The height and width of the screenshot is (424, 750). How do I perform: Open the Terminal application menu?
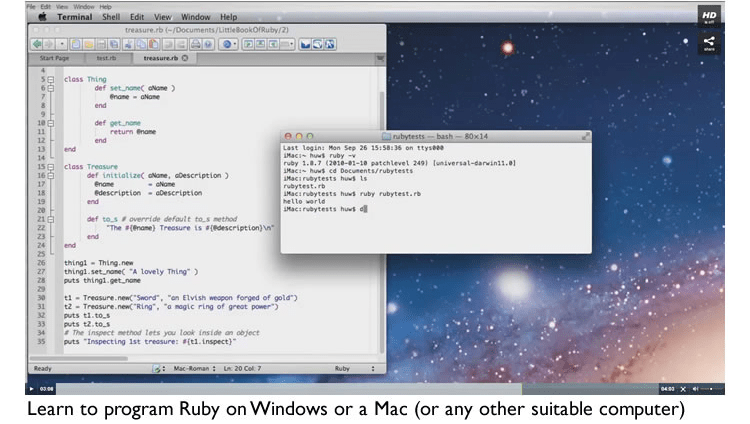pos(75,17)
